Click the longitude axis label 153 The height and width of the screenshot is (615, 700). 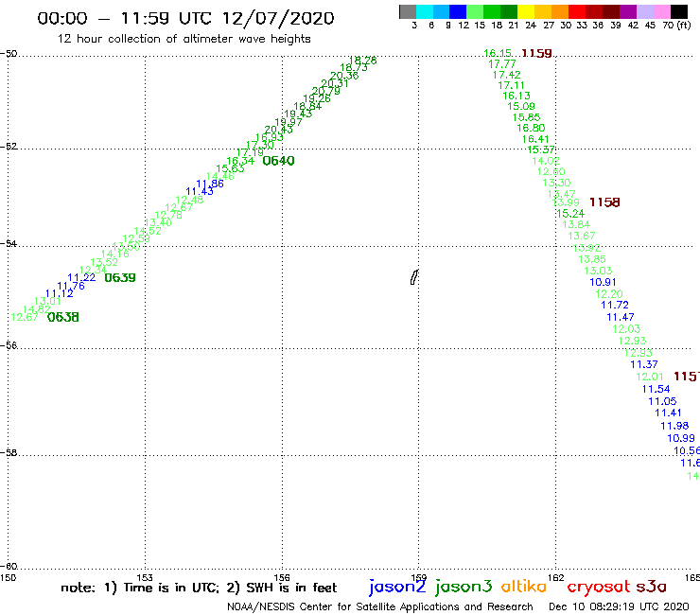[x=145, y=577]
